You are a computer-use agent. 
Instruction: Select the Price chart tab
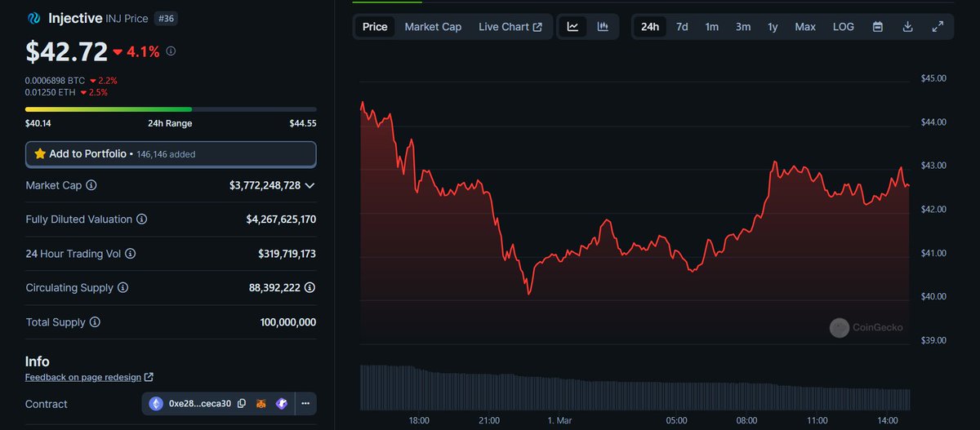pyautogui.click(x=375, y=27)
